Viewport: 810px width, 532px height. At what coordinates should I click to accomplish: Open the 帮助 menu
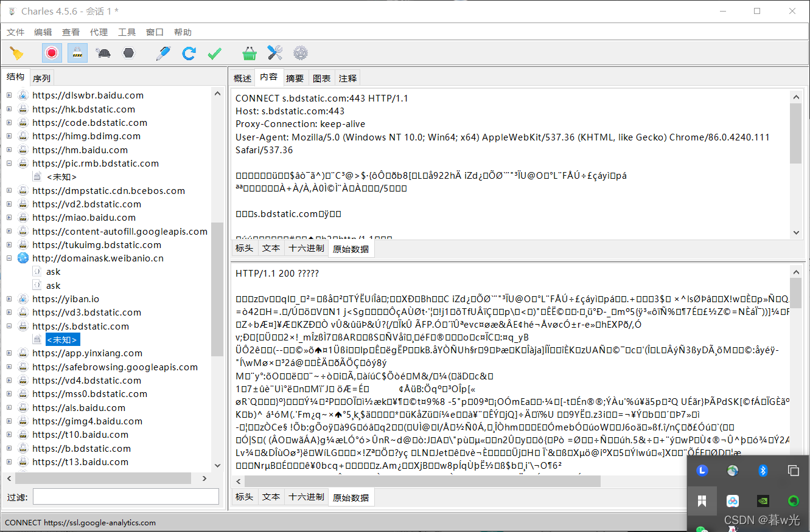click(x=183, y=32)
